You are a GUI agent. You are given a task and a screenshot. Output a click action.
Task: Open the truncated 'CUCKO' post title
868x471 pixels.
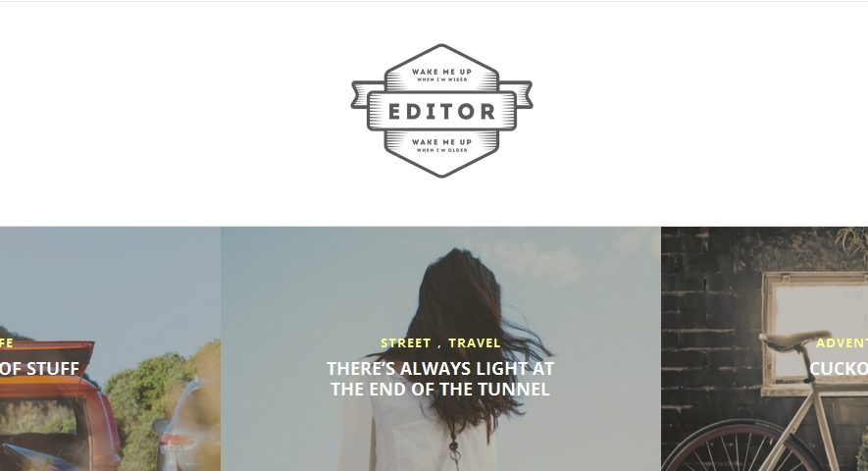[839, 369]
